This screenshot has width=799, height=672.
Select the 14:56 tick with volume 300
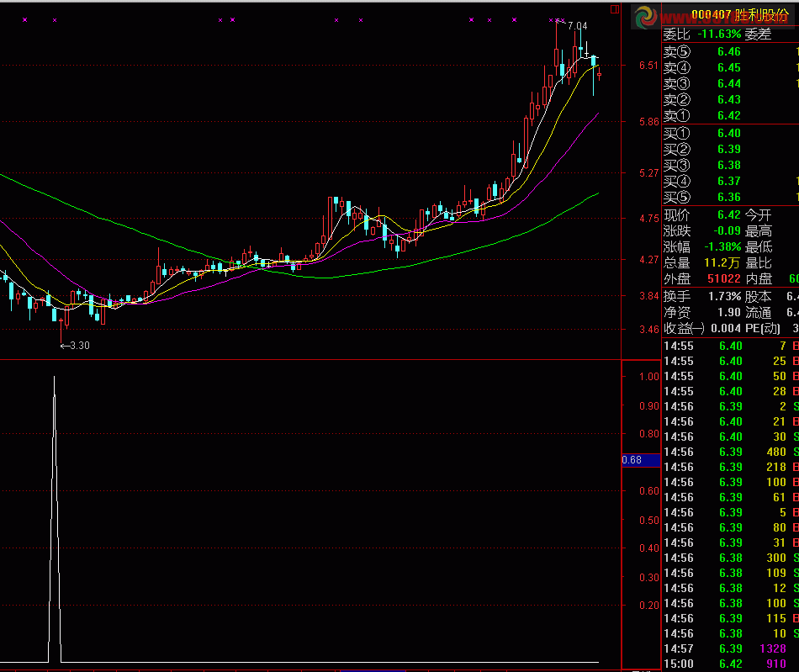pyautogui.click(x=731, y=558)
